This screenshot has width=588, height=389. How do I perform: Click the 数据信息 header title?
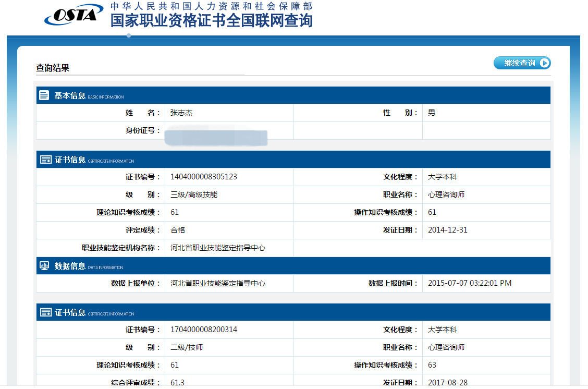pyautogui.click(x=70, y=266)
